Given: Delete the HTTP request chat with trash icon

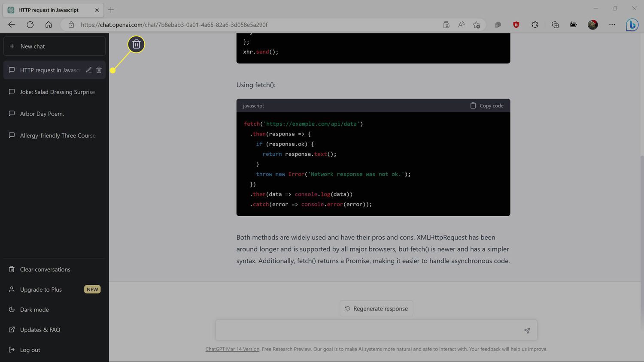Looking at the screenshot, I should click(99, 70).
